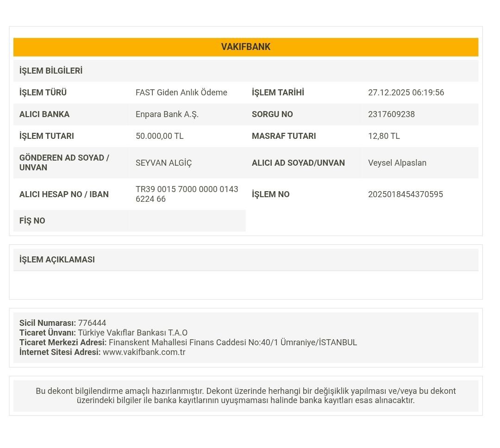Click the FİŞ NO label
The image size is (500, 448).
pyautogui.click(x=32, y=221)
